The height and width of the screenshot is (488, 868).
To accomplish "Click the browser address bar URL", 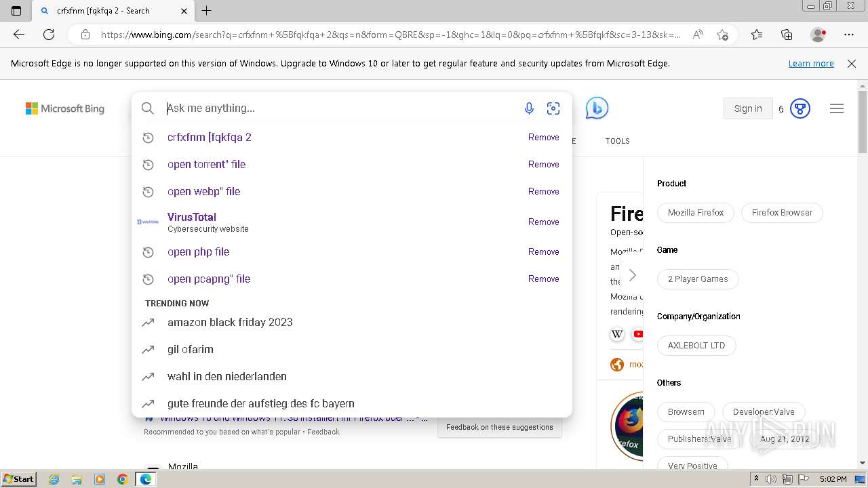I will tap(391, 35).
